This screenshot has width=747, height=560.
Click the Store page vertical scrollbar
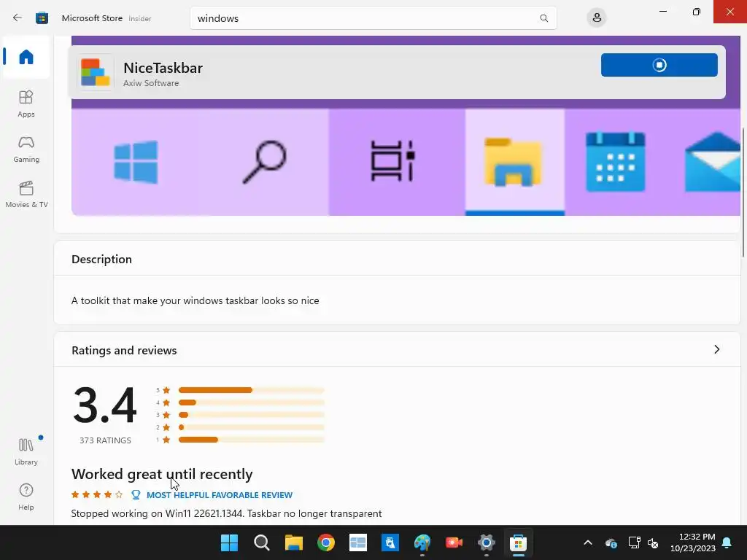point(743,192)
